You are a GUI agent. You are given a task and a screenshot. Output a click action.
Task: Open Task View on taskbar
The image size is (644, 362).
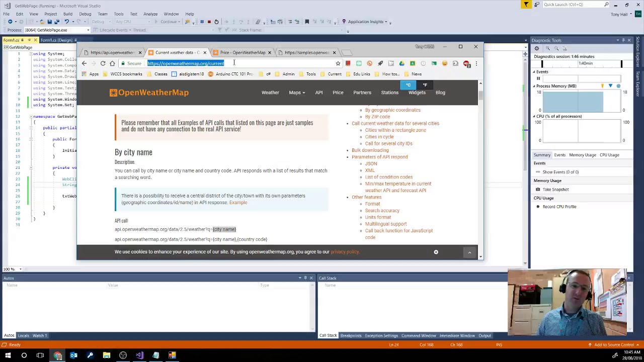tap(40, 355)
